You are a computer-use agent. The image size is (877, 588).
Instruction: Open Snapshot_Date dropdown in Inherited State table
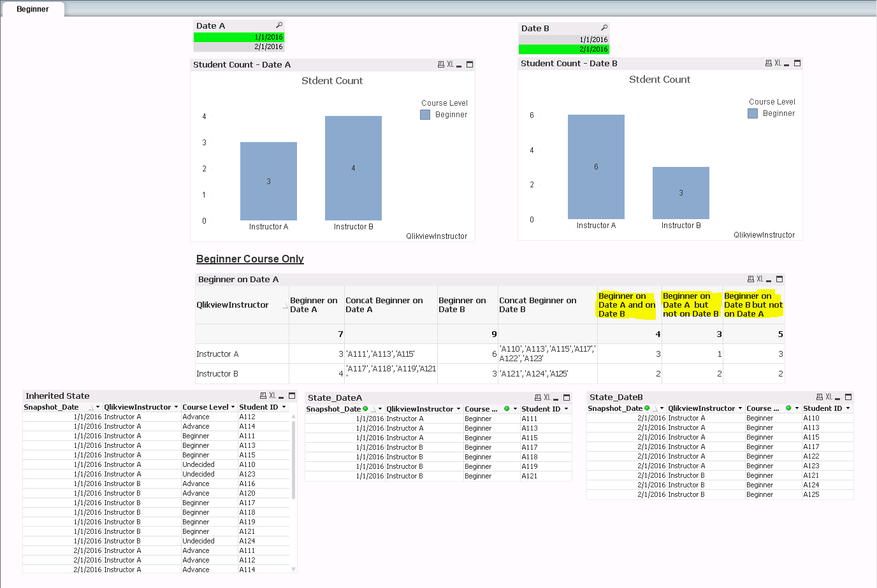[98, 407]
